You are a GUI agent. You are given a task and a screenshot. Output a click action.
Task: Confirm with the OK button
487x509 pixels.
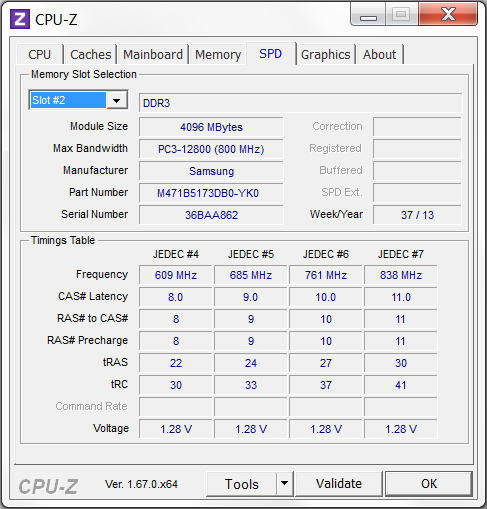429,484
